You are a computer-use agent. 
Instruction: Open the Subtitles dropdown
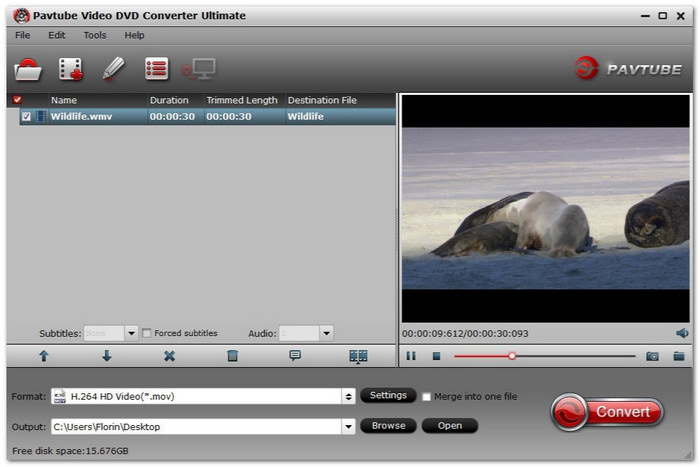click(x=131, y=333)
